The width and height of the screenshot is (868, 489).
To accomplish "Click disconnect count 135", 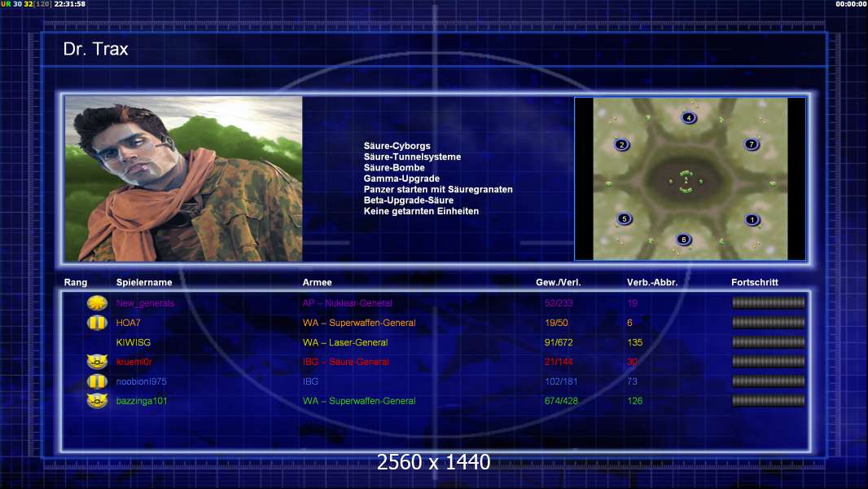I will (x=635, y=342).
